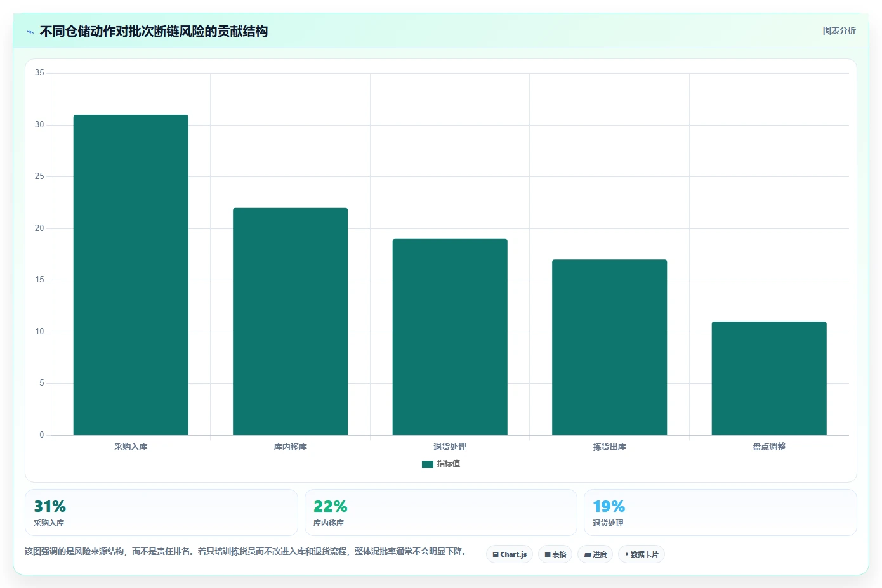The width and height of the screenshot is (882, 588).
Task: Click the 采购入库 x-axis label
Action: (131, 447)
